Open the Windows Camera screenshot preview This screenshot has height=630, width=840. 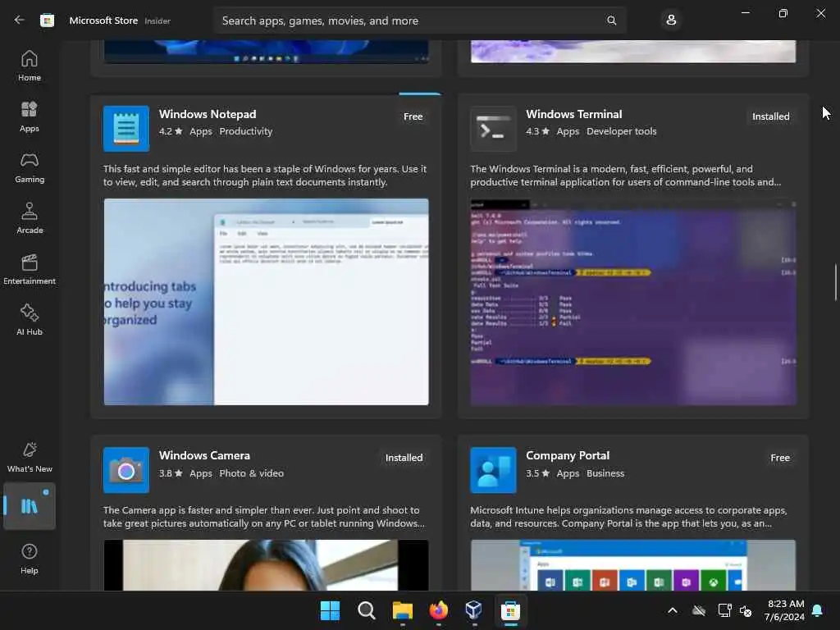coord(267,564)
